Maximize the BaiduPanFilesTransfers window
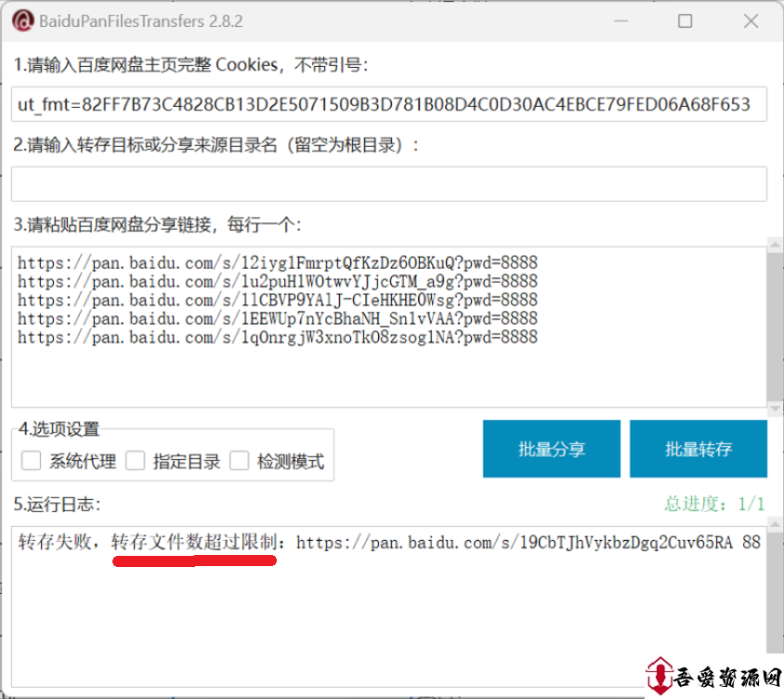This screenshot has height=699, width=784. coord(685,21)
